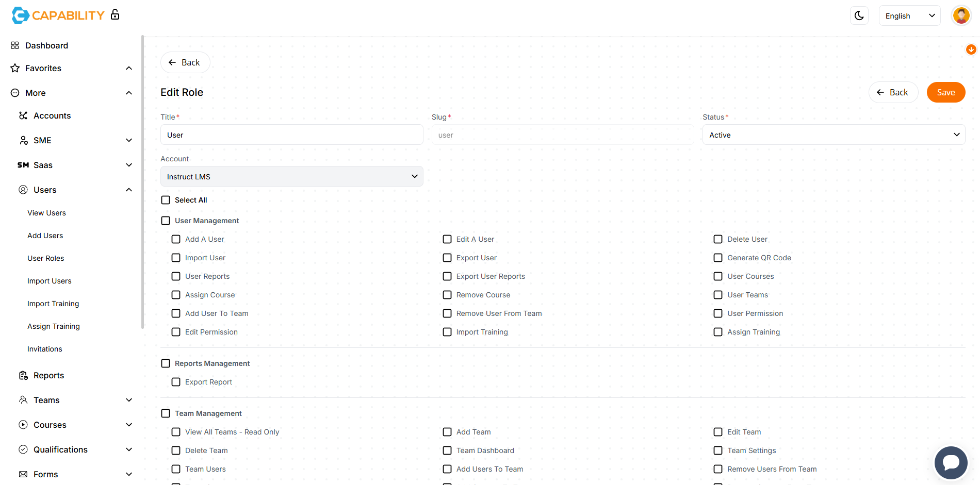Click the More ellipsis circle icon
980x485 pixels.
15,93
